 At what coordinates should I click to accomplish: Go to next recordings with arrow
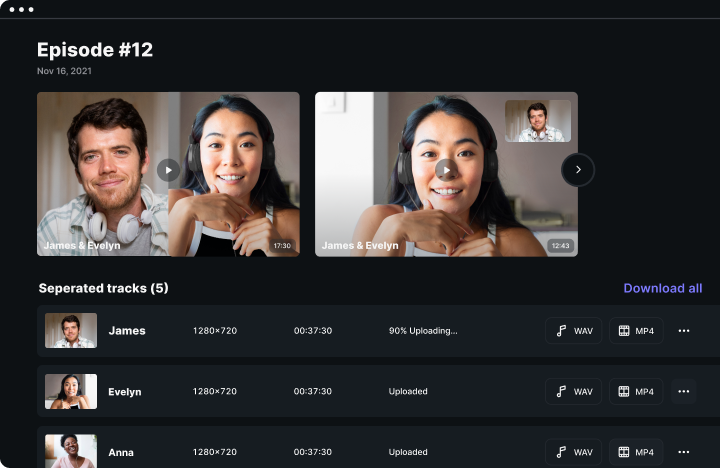[x=578, y=170]
